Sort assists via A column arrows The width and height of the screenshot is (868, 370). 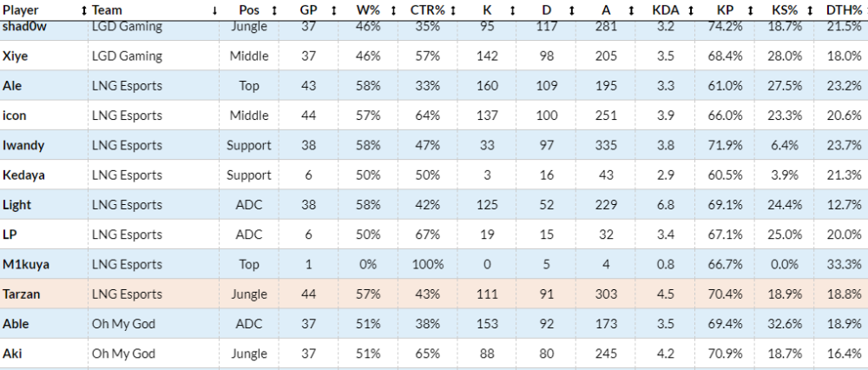point(631,10)
